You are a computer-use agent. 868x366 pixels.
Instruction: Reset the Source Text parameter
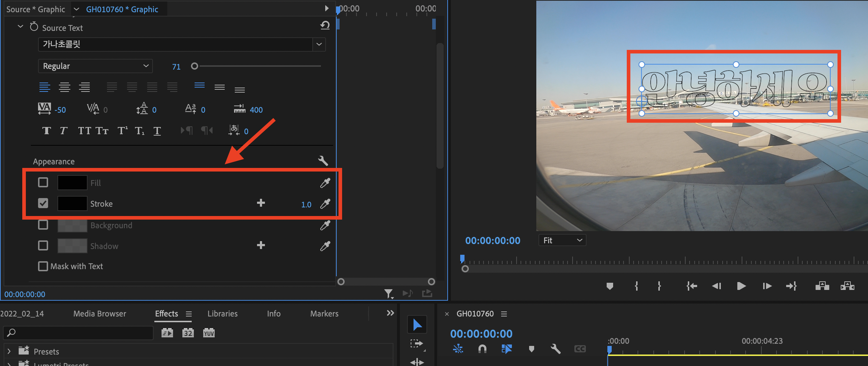[325, 25]
